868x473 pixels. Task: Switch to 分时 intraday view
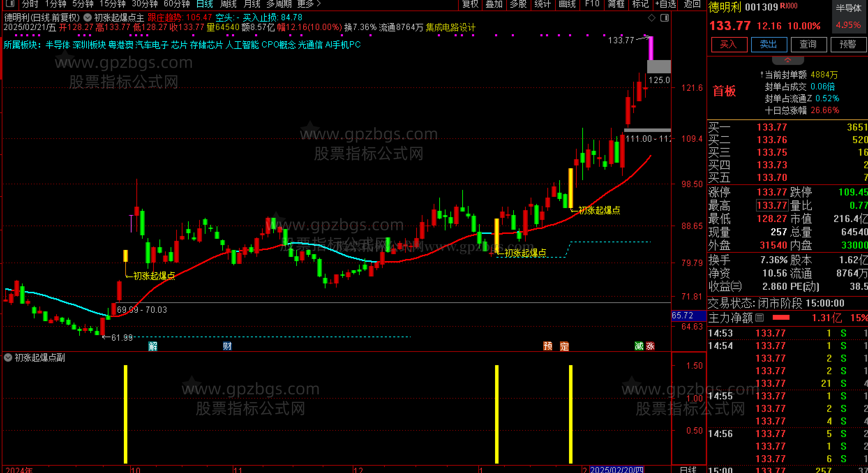30,4
